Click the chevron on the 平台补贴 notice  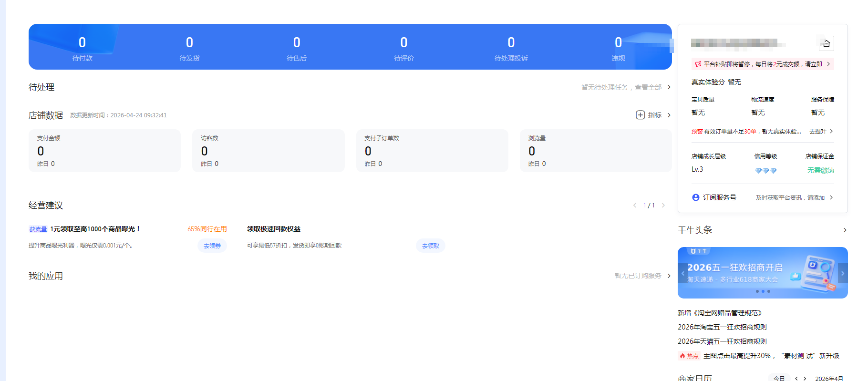(x=828, y=64)
